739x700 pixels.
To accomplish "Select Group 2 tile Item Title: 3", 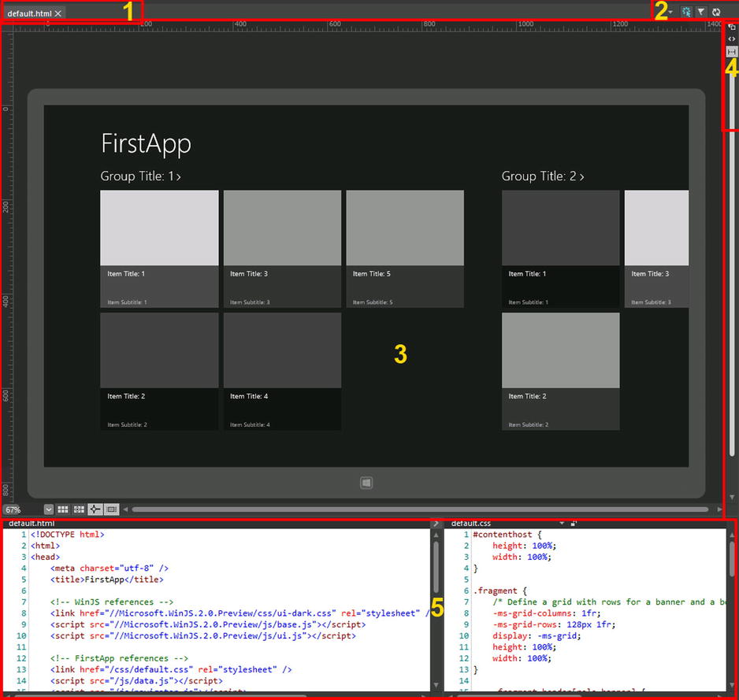I will click(656, 249).
